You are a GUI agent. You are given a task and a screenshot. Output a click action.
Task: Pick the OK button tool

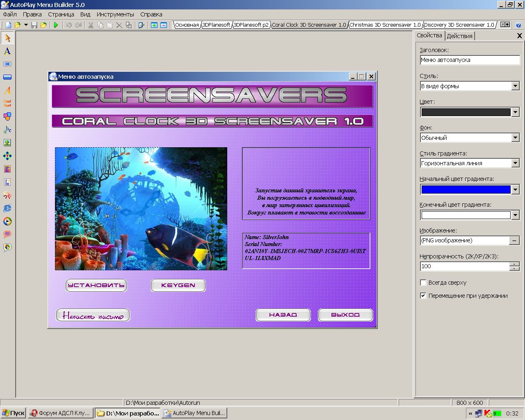coord(7,64)
